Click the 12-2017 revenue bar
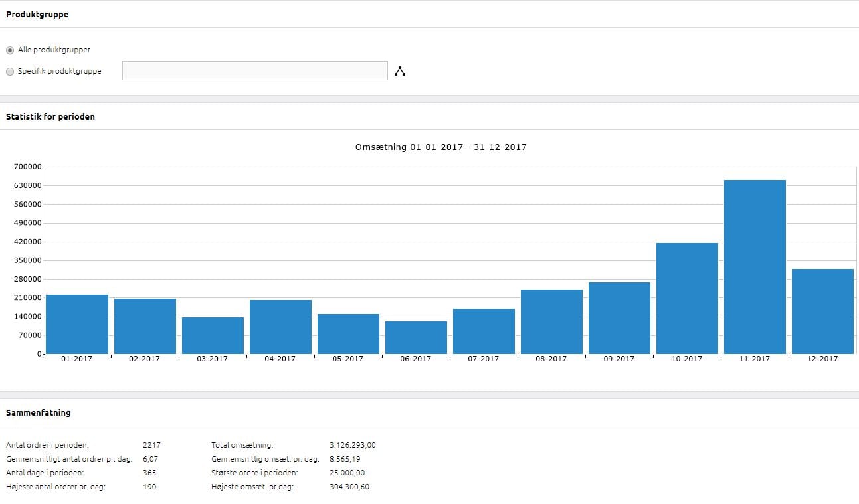 [822, 311]
